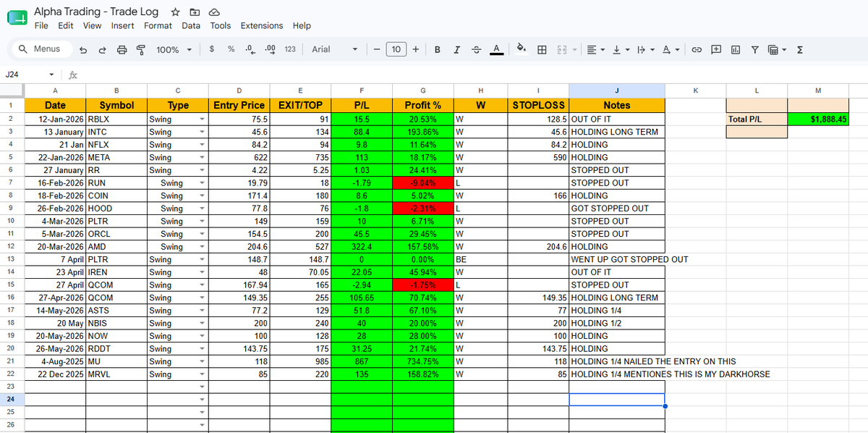
Task: Select column header G
Action: (x=422, y=91)
